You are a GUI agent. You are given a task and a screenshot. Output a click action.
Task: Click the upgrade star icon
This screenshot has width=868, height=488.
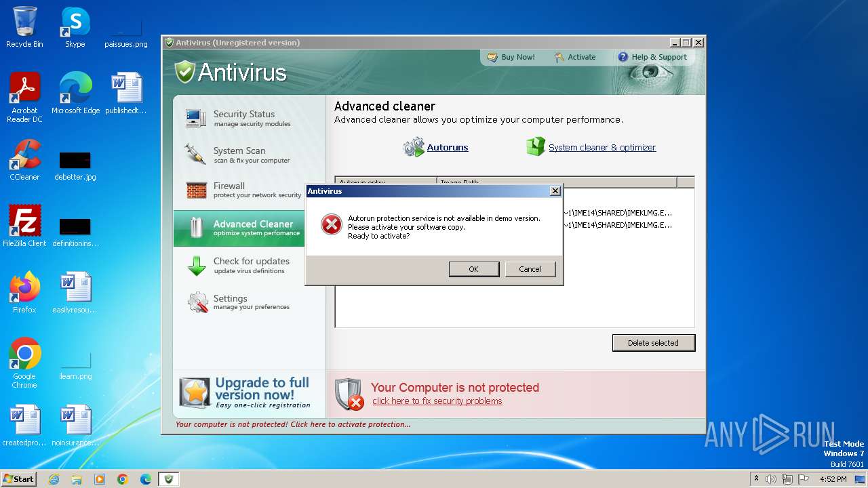195,393
